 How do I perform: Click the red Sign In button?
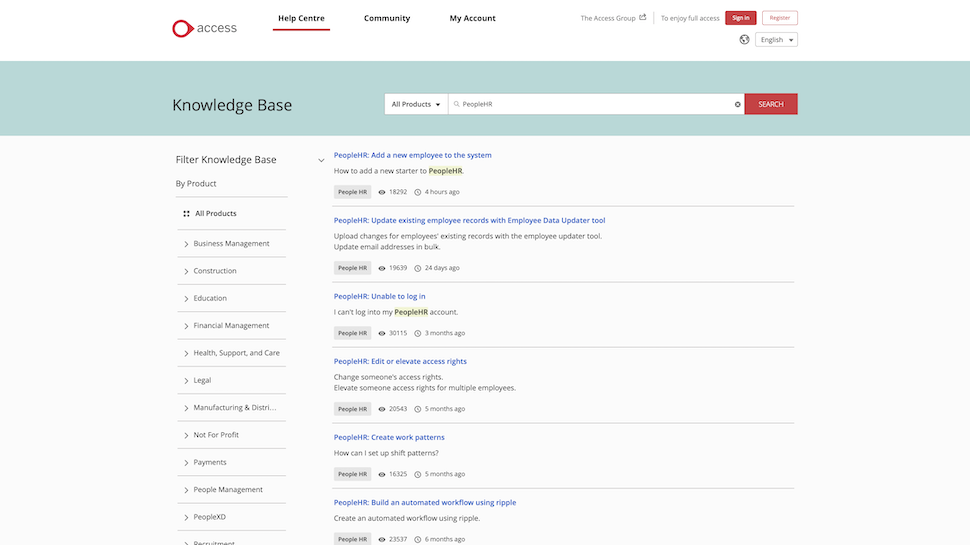(740, 18)
